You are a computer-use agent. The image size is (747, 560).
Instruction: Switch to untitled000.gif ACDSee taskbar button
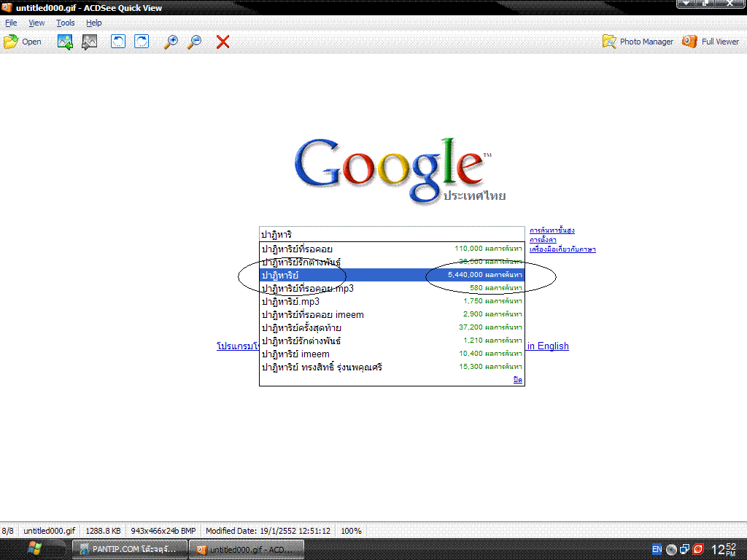[247, 550]
